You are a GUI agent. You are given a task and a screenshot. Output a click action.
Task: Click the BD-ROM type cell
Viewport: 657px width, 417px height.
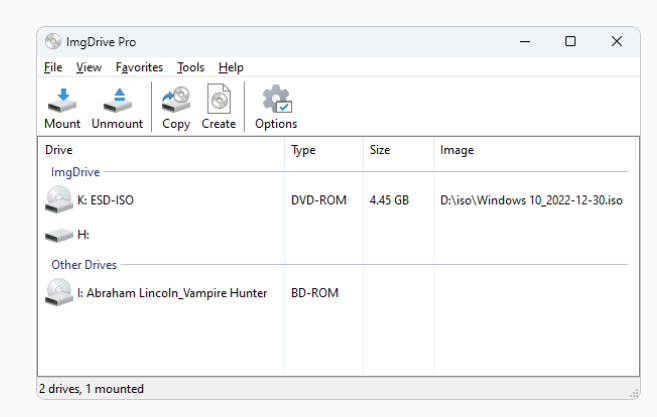(315, 293)
